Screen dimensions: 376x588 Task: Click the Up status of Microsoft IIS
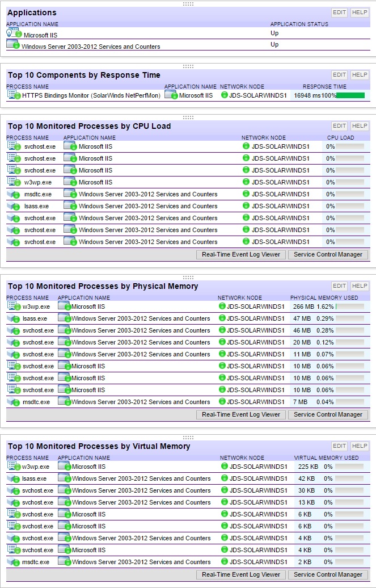point(274,33)
